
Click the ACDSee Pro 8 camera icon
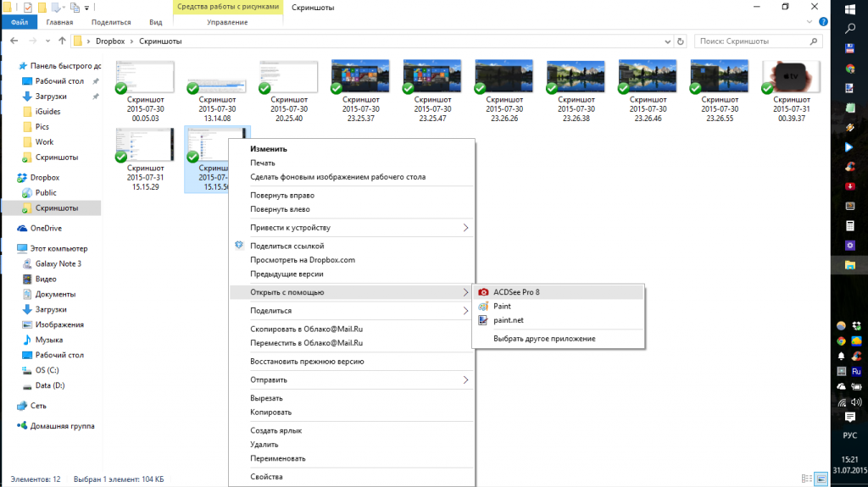483,292
